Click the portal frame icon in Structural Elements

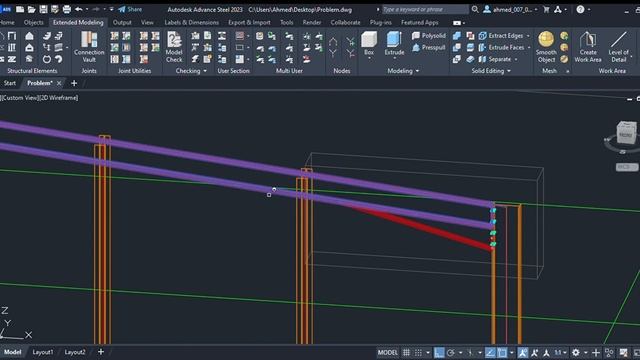tap(11, 36)
